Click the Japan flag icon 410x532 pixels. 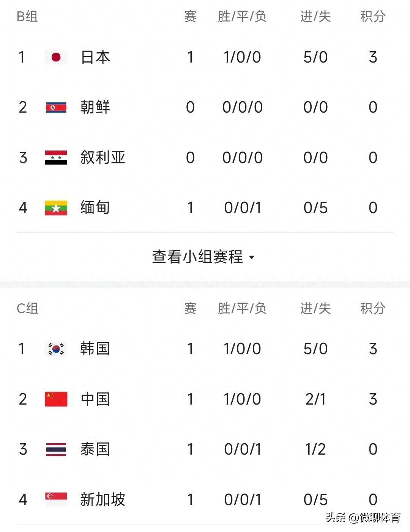[56, 57]
